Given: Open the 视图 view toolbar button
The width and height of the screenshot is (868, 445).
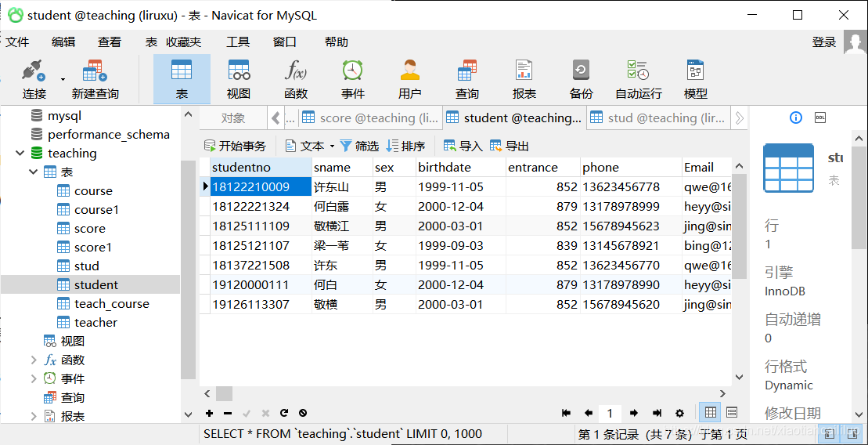Looking at the screenshot, I should pyautogui.click(x=239, y=80).
